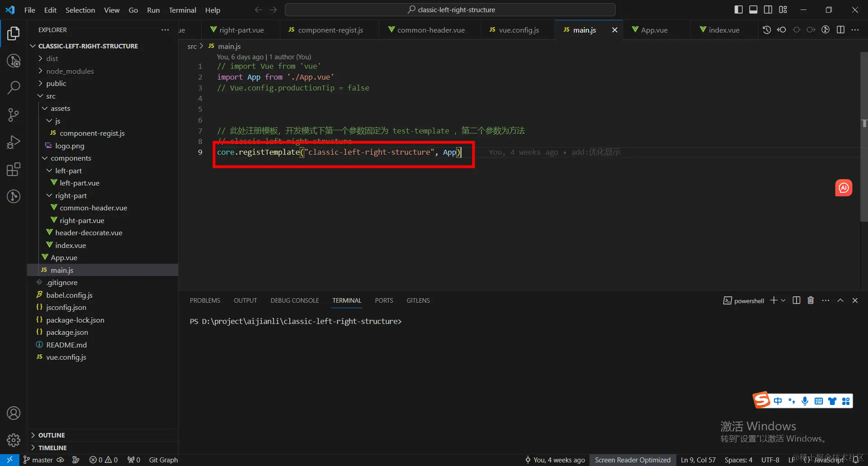The image size is (868, 466).
Task: Toggle Sogou Chinese/English input mode
Action: 778,401
